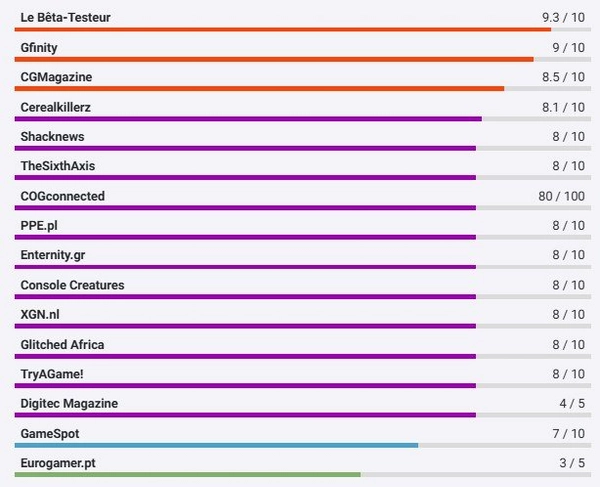Click the green Eurogamer.pt score bar
Viewport: 600px width, 487px height.
(x=188, y=474)
